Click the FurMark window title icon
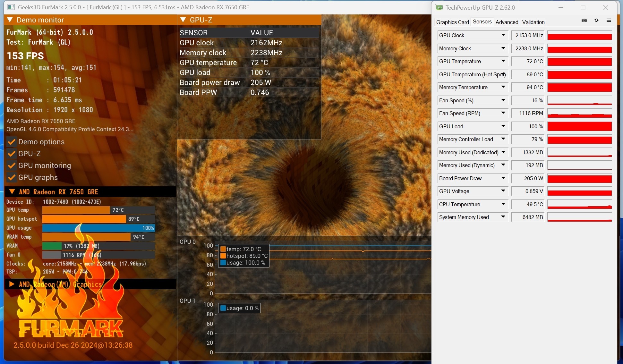Screen dimensions: 623x364 click(11, 7)
